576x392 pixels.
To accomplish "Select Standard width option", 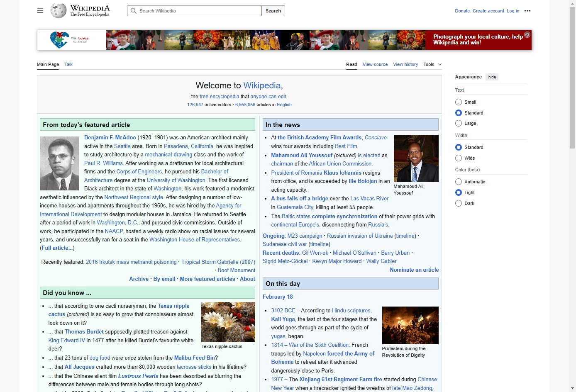I will [x=459, y=147].
